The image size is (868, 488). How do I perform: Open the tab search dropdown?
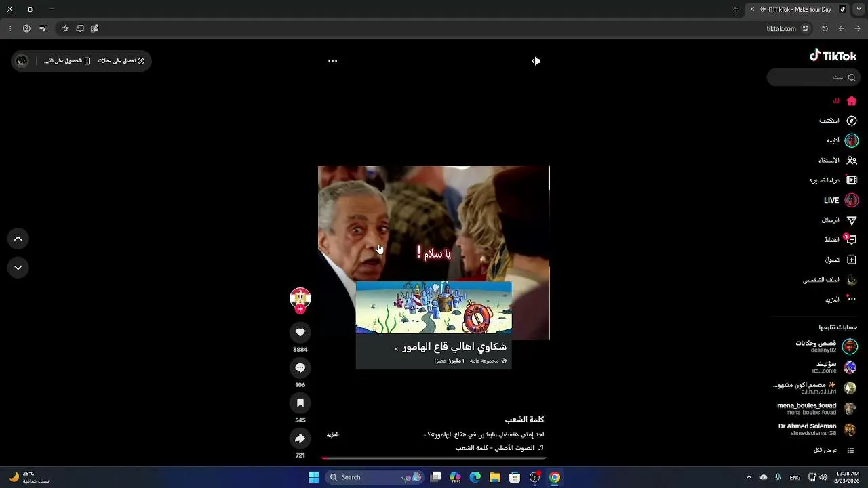[x=859, y=9]
